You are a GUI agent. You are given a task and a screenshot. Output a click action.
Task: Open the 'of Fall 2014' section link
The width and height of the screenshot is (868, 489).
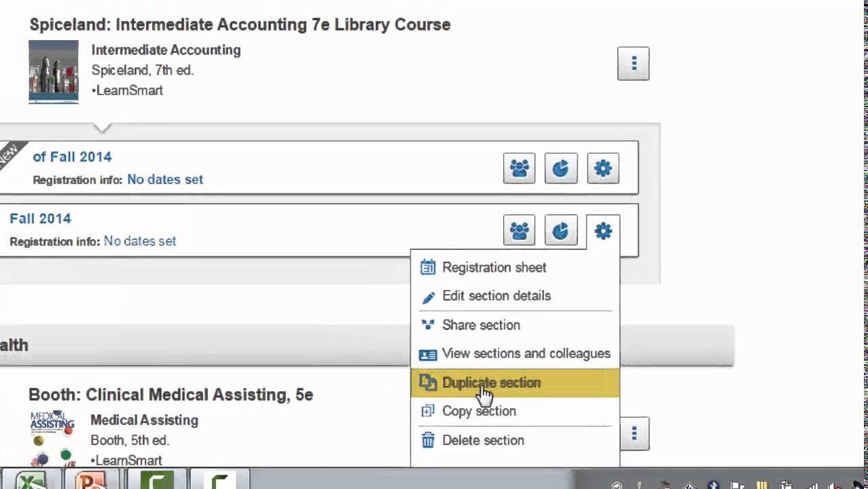point(72,157)
